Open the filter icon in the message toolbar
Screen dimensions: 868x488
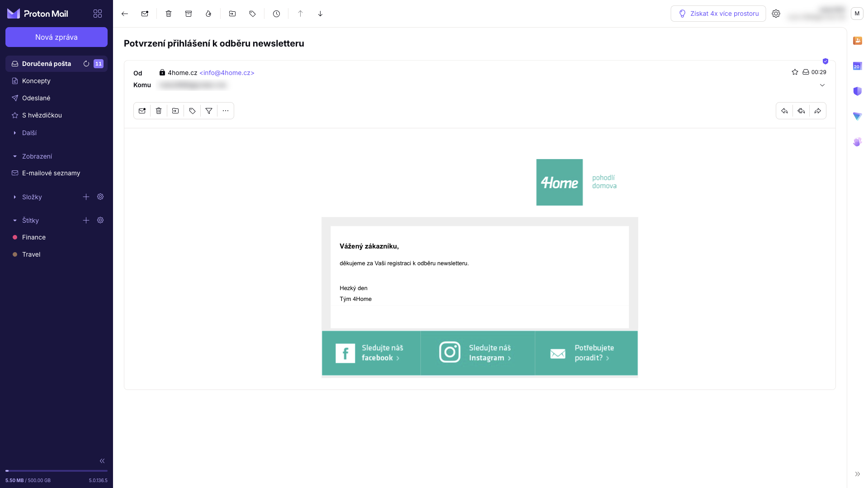tap(209, 111)
